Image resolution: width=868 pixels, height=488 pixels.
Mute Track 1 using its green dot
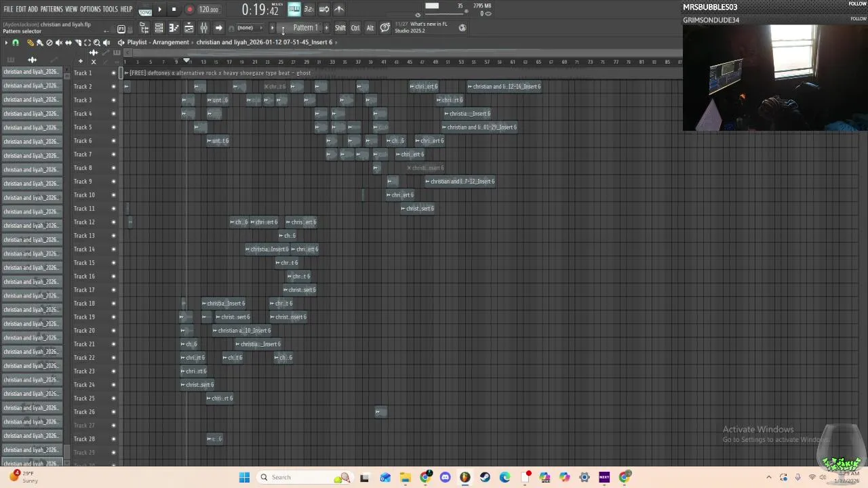click(113, 73)
